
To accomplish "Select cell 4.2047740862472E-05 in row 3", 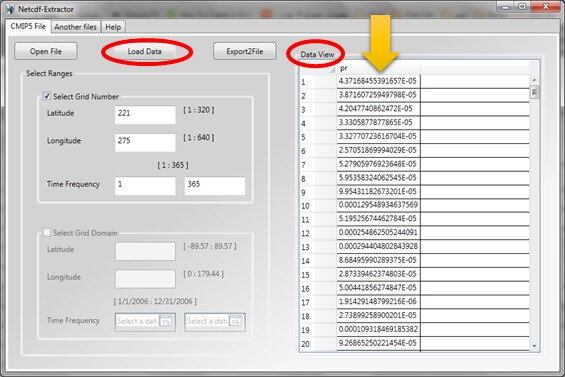I will click(x=378, y=109).
